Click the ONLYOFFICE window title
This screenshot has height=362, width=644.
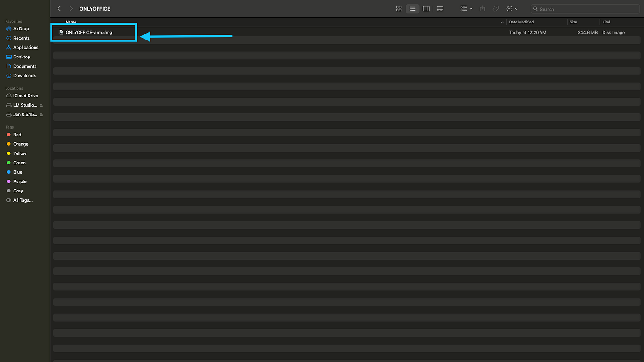(95, 9)
